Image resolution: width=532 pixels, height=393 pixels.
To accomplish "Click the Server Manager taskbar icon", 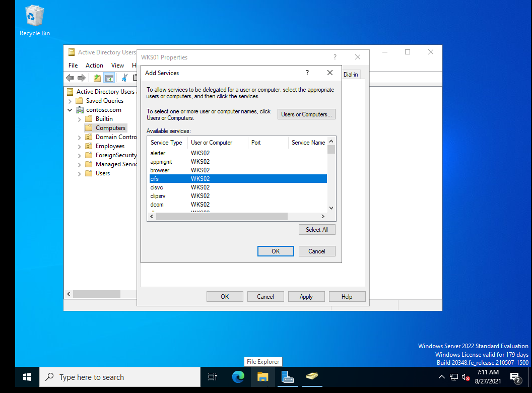I will (x=287, y=377).
